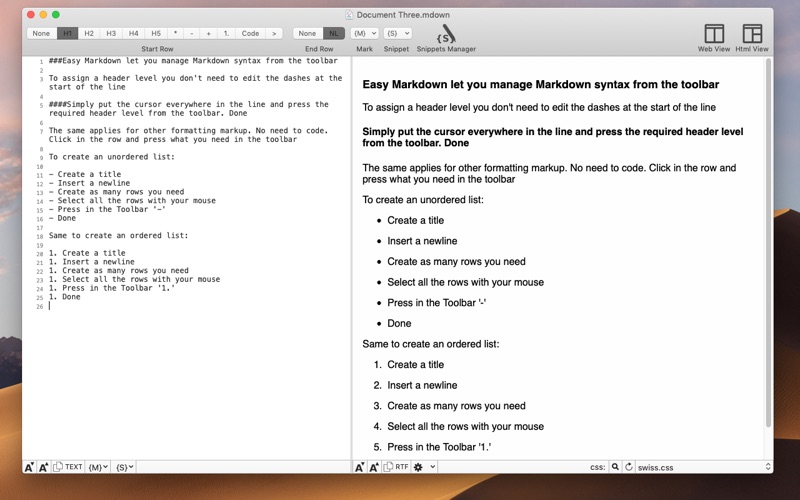The height and width of the screenshot is (500, 800).
Task: Apply dash bullet to row
Action: 192,33
